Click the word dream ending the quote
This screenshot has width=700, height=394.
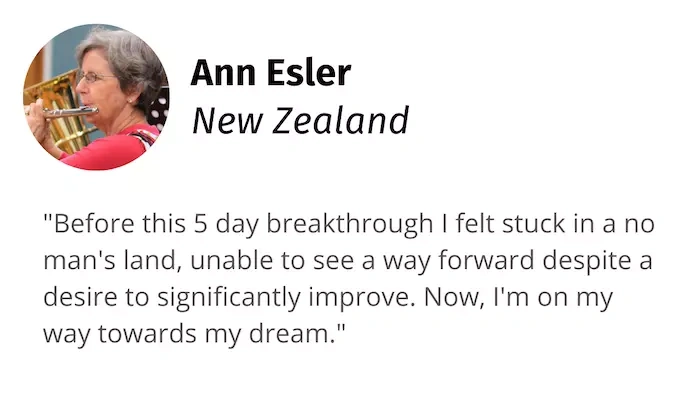pyautogui.click(x=292, y=333)
